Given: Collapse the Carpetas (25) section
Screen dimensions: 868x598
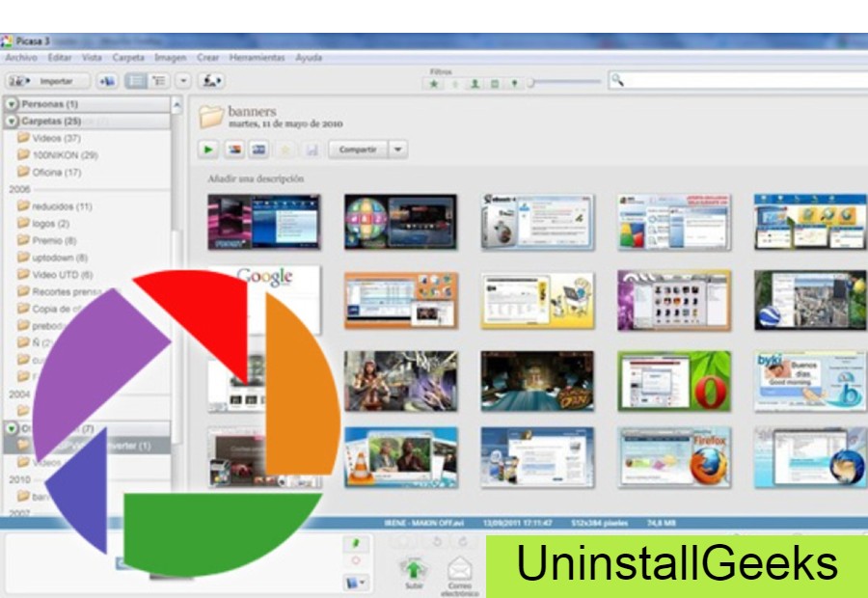Looking at the screenshot, I should coord(12,121).
